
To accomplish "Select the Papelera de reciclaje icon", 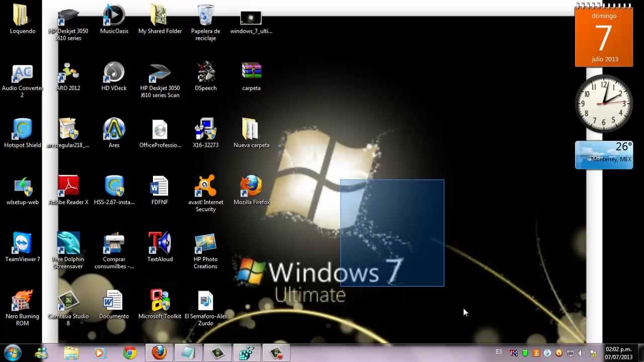I will click(x=205, y=23).
